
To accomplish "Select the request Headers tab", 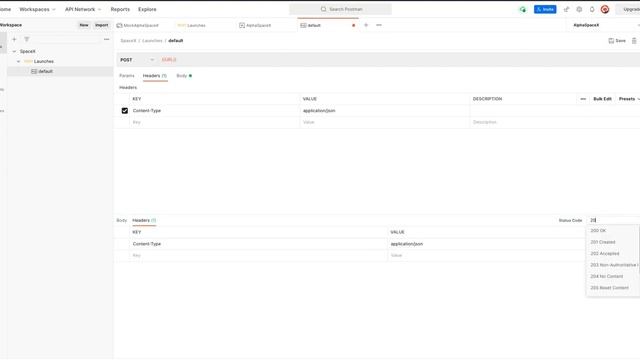I will pos(155,76).
